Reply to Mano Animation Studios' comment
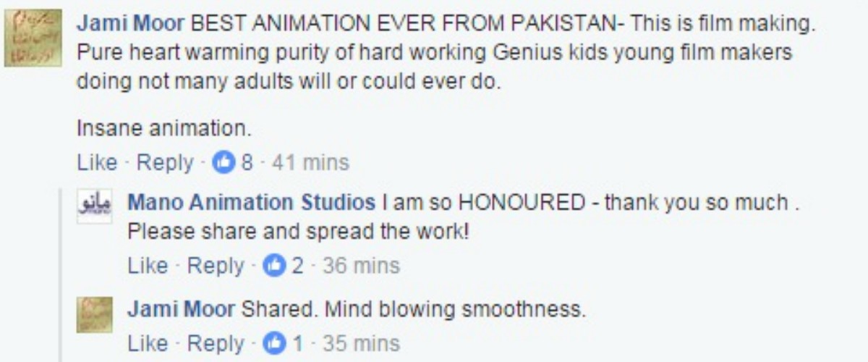Image resolution: width=868 pixels, height=362 pixels. click(x=216, y=267)
